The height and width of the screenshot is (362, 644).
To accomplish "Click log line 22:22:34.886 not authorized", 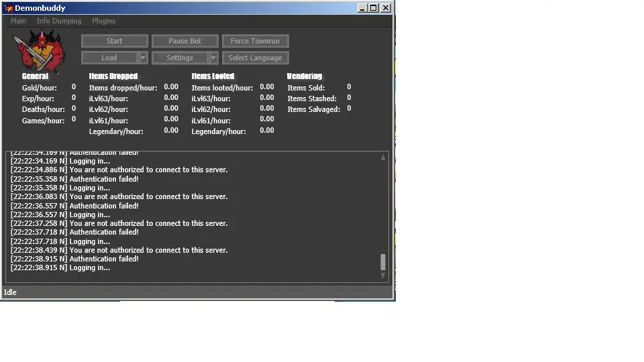I will pos(119,170).
